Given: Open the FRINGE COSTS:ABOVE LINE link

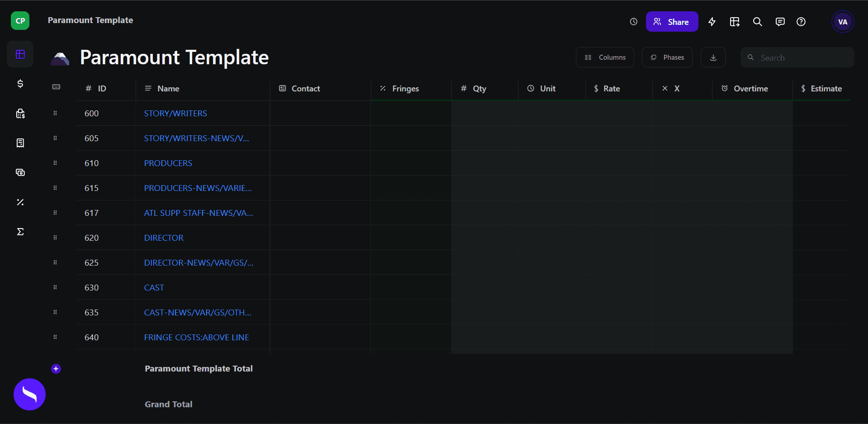Looking at the screenshot, I should pos(196,338).
